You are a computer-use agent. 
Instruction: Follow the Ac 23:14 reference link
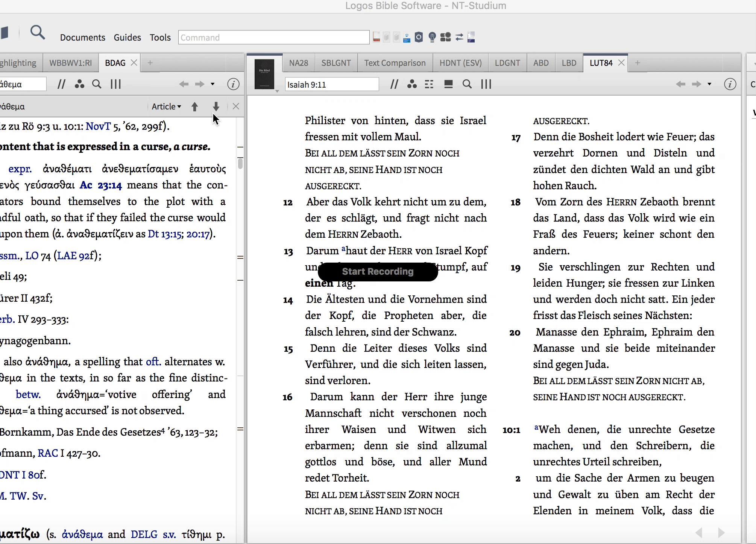coord(101,185)
